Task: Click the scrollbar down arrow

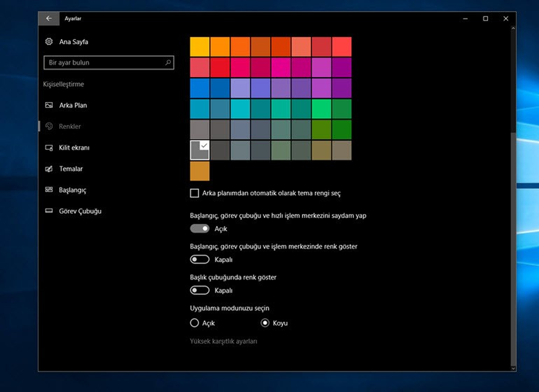Action: [x=513, y=368]
